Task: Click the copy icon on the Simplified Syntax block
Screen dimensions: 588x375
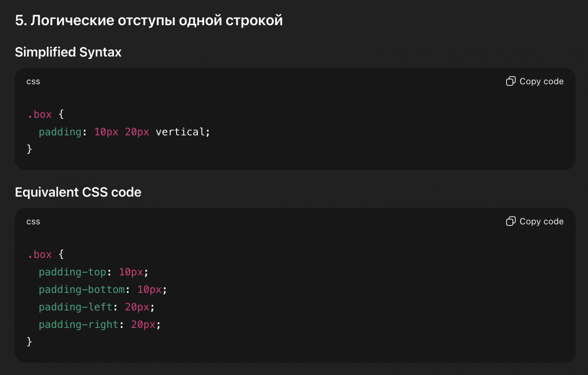Action: 511,81
